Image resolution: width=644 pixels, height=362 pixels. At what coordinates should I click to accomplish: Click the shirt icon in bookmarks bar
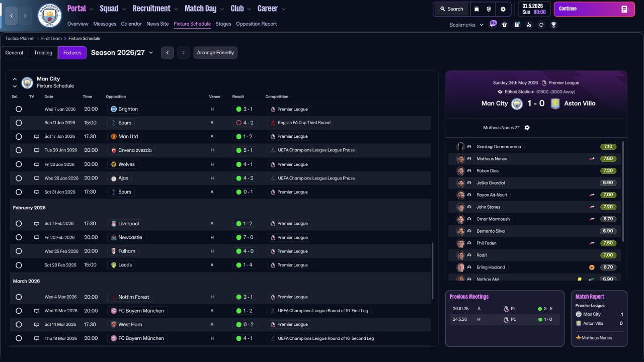coord(505,25)
